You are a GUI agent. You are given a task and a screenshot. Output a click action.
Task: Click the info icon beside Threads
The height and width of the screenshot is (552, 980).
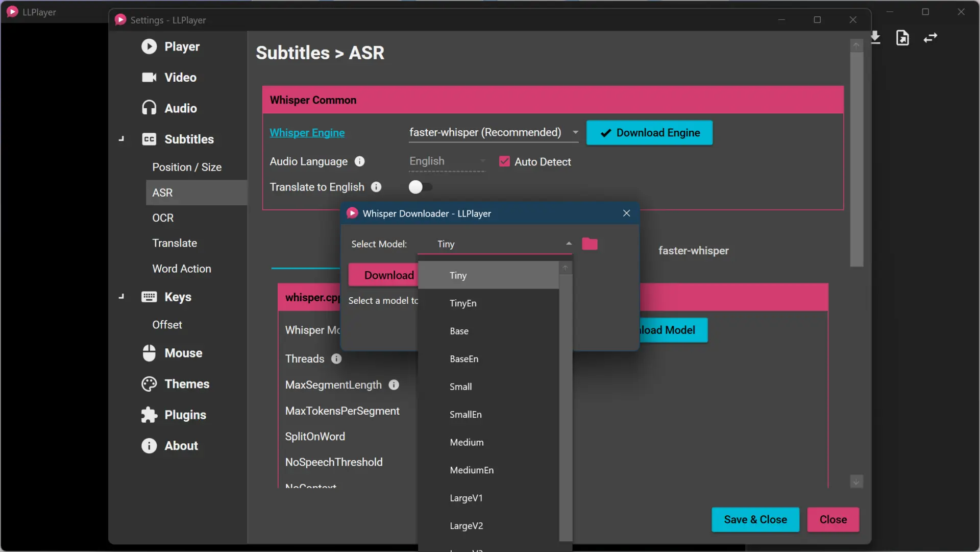336,359
